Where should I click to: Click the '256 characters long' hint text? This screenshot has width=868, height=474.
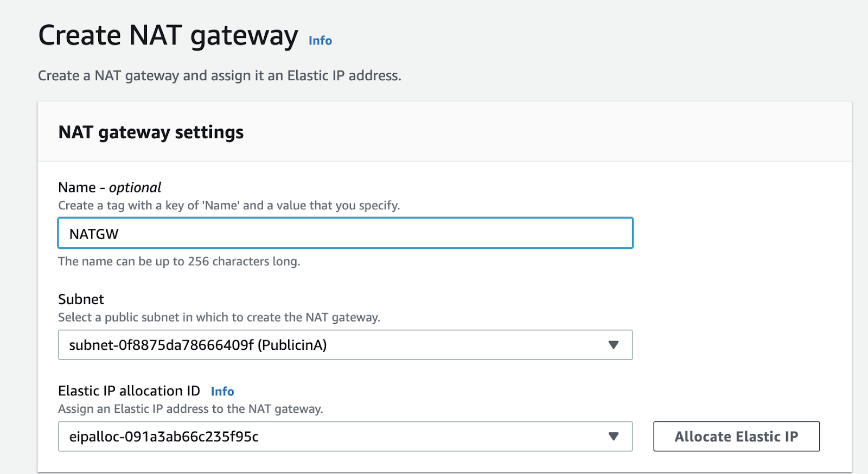click(179, 261)
